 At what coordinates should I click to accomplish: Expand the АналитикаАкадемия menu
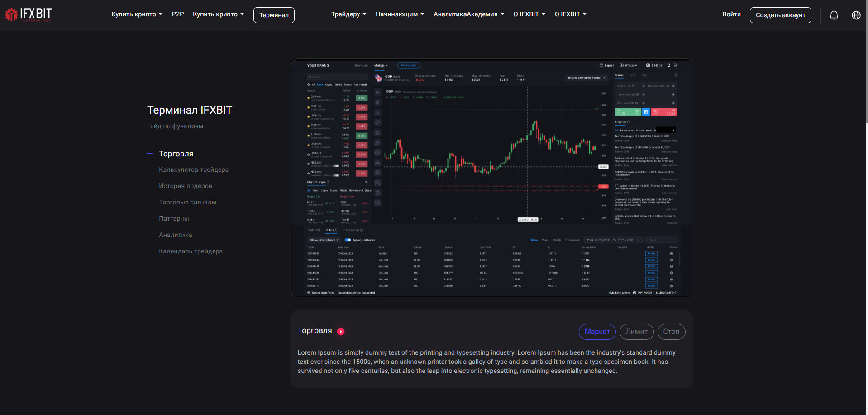pyautogui.click(x=468, y=14)
